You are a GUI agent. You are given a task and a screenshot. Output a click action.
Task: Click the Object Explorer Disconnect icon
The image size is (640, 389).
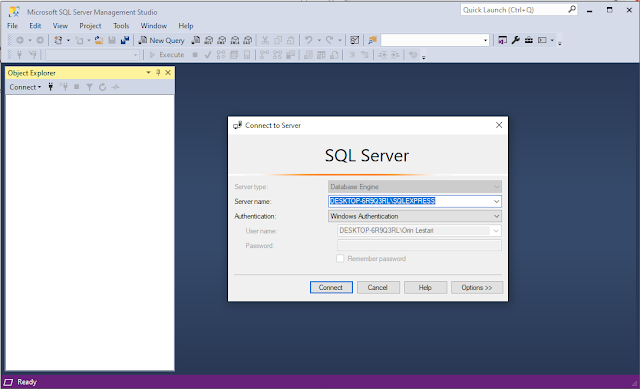64,87
